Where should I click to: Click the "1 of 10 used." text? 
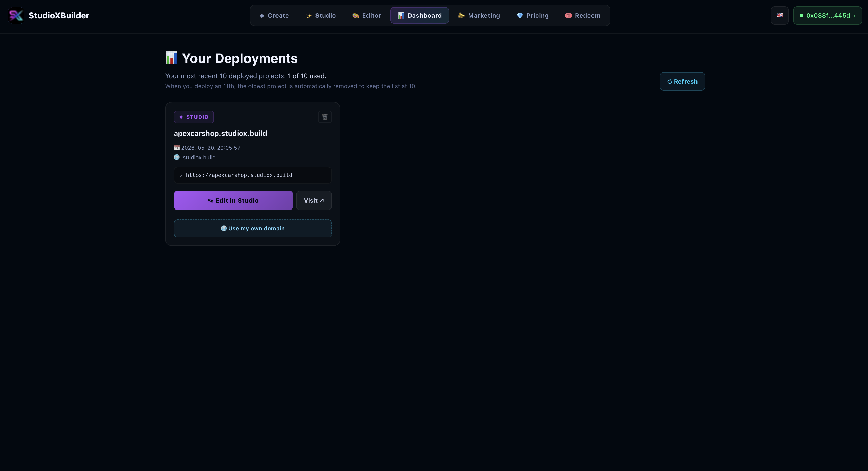click(307, 76)
